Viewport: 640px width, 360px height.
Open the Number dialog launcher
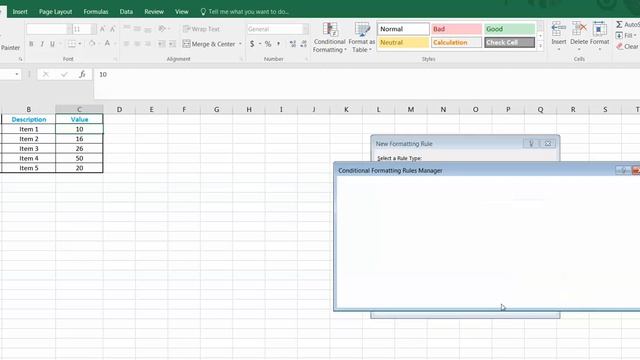[x=306, y=60]
